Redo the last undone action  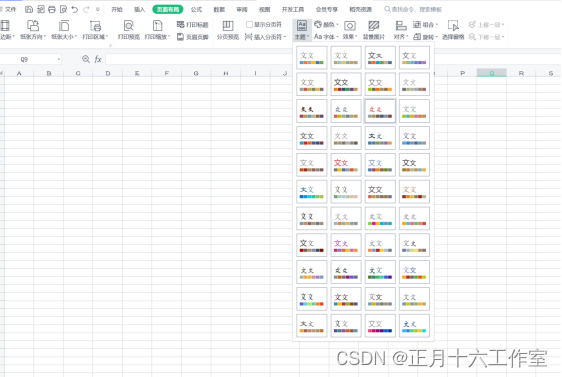(86, 9)
